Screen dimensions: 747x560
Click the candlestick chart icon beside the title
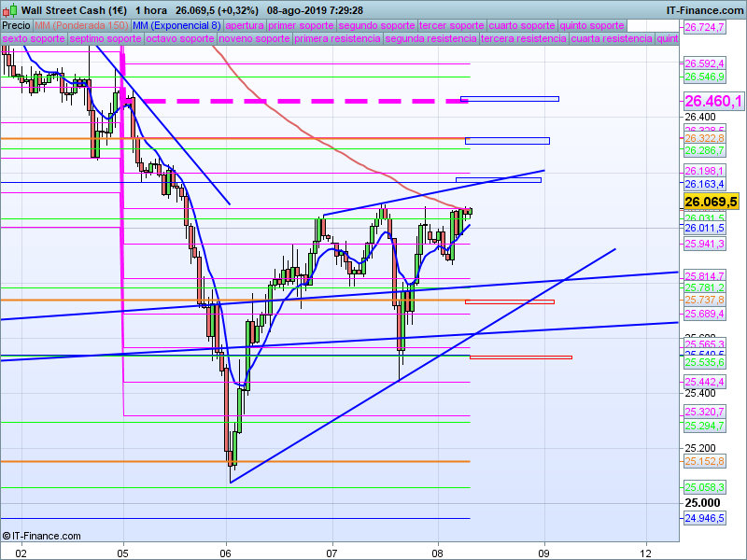[9, 10]
